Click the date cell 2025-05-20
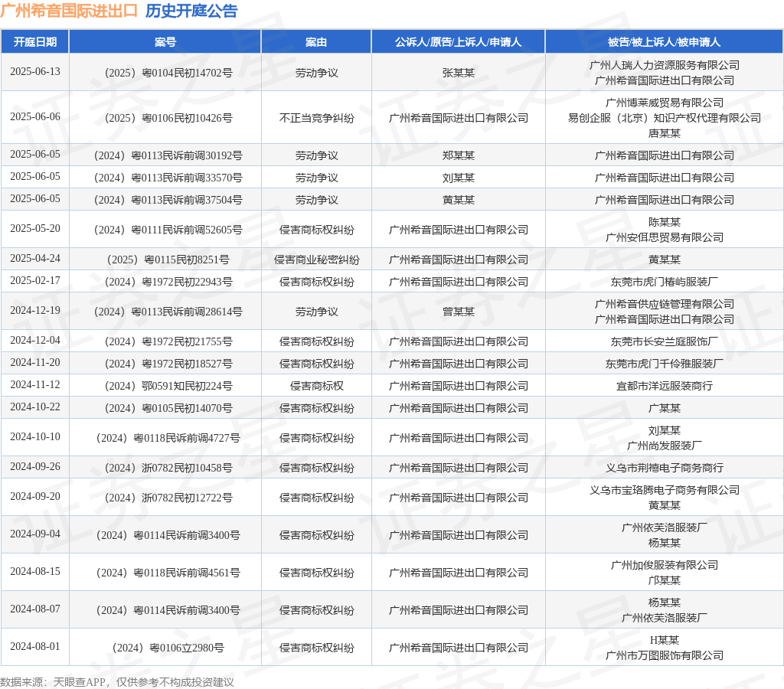This screenshot has width=784, height=689. point(35,228)
